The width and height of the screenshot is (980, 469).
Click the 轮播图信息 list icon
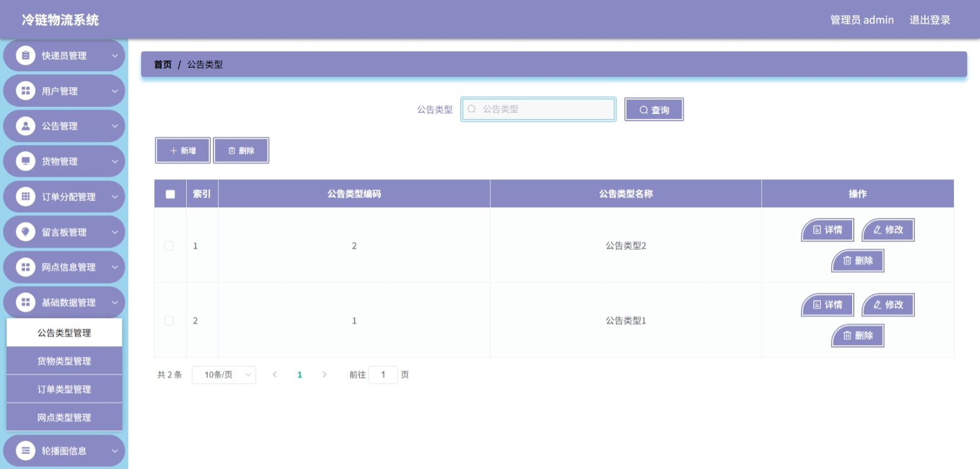click(26, 451)
